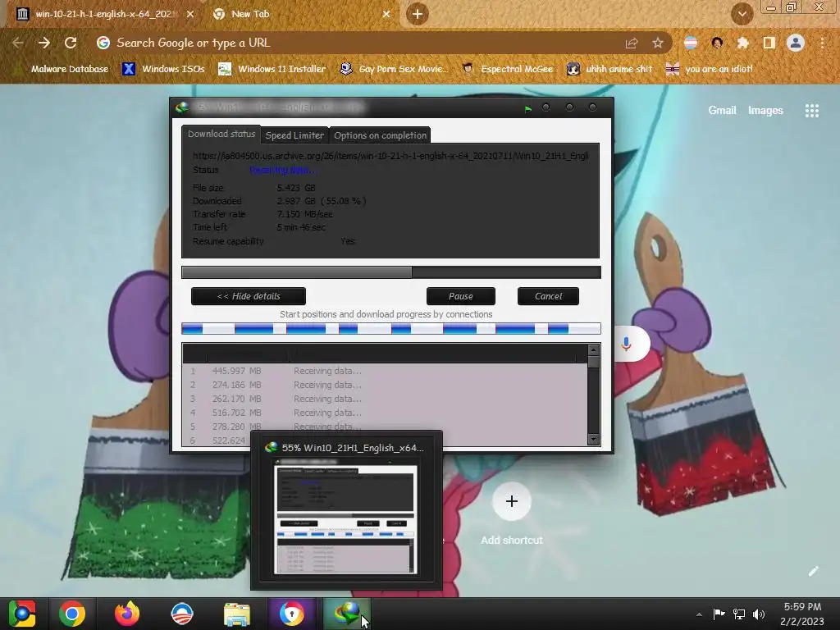Open Firefox from the taskbar

[127, 614]
